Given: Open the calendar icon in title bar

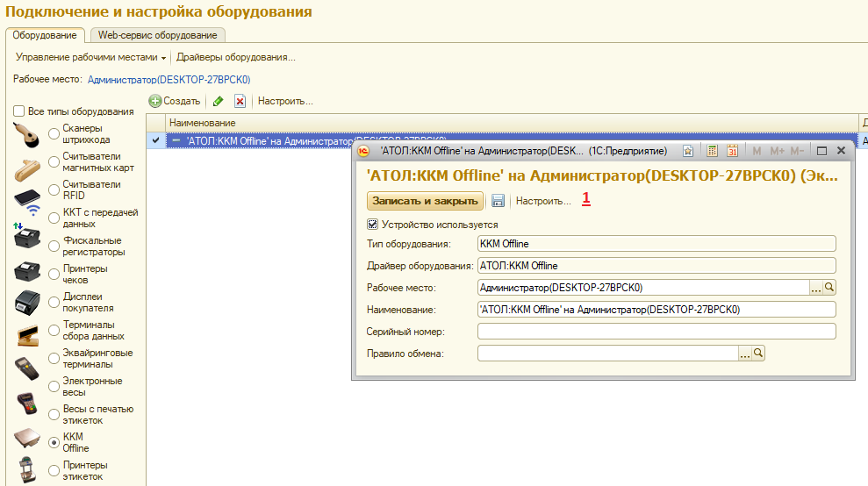Looking at the screenshot, I should coord(732,151).
